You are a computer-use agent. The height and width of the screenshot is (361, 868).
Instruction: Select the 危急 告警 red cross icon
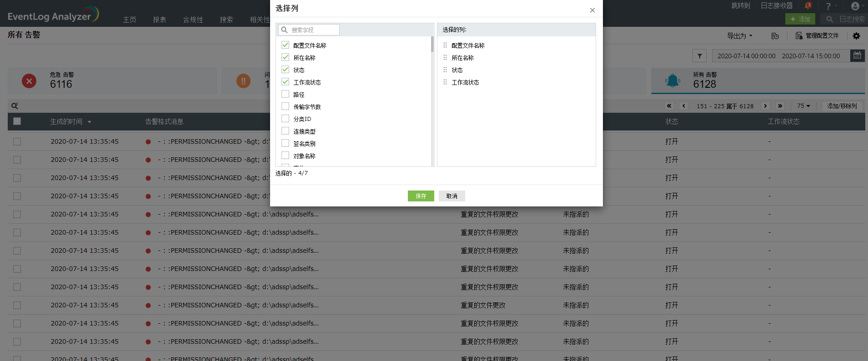29,81
